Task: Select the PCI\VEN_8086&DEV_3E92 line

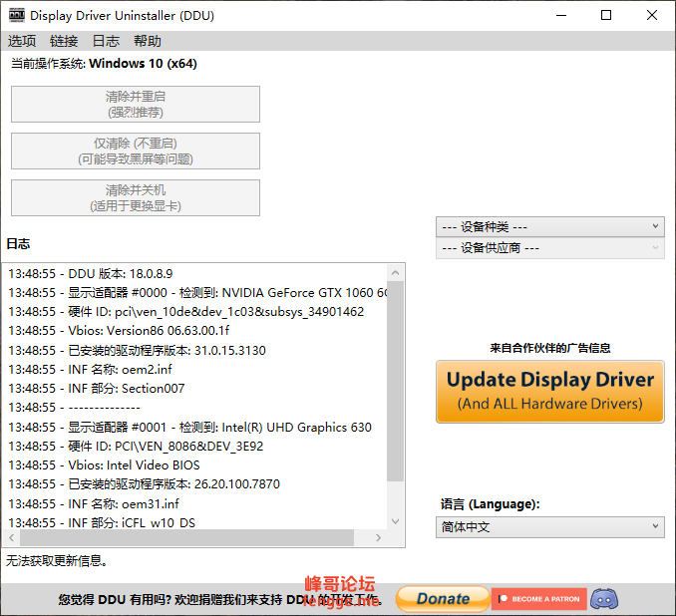Action: pos(136,447)
